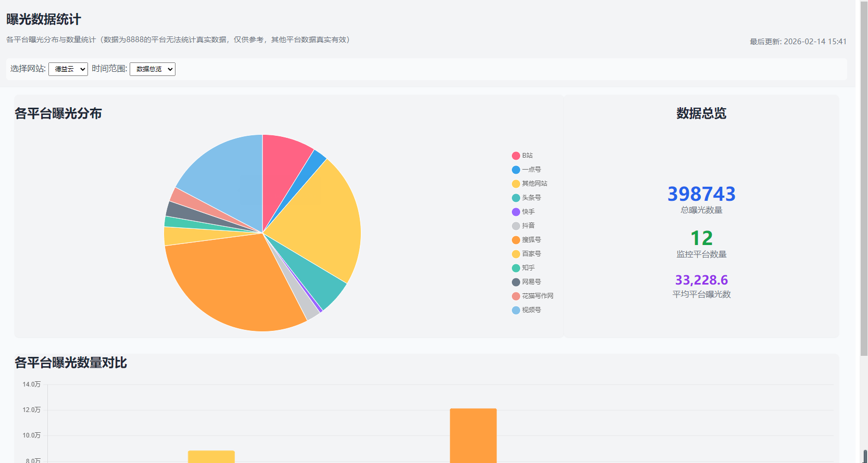This screenshot has height=463, width=868.
Task: Click the page's vertical scrollbar thumb
Action: (x=864, y=182)
